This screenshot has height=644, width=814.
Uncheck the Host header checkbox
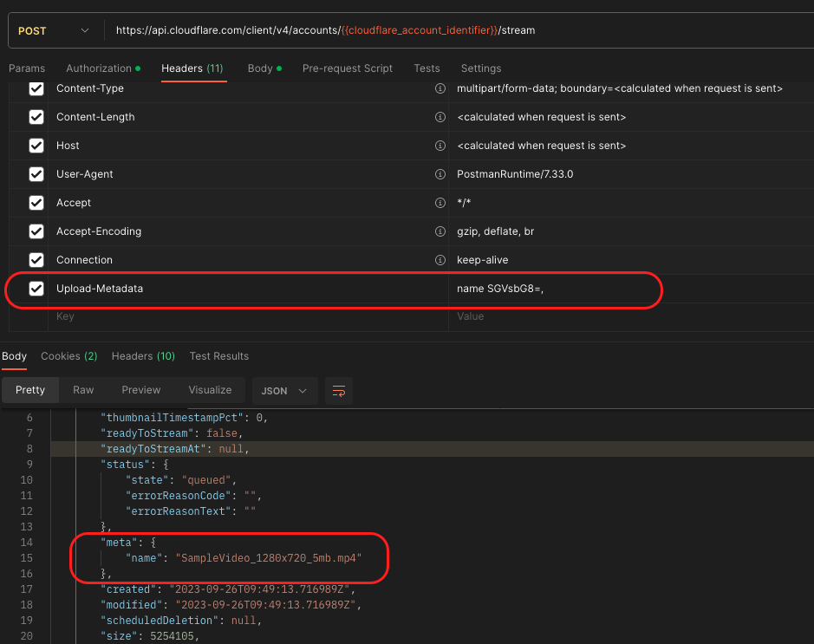click(x=36, y=145)
